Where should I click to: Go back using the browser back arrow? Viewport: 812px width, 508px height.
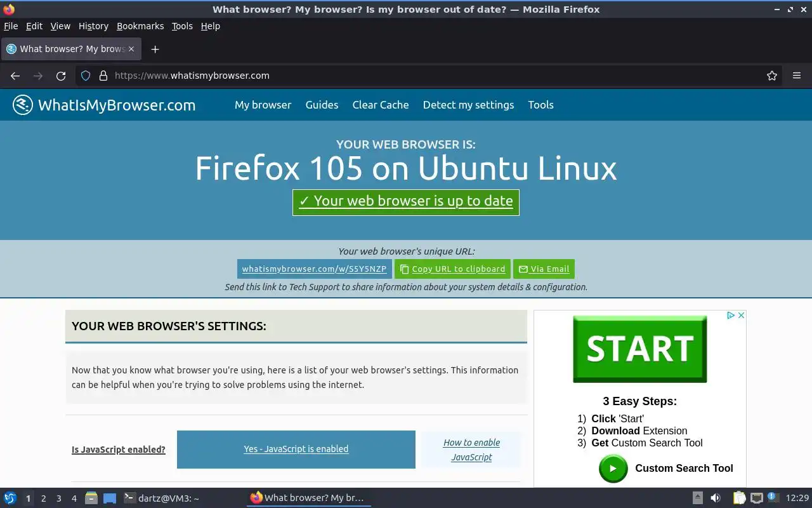pyautogui.click(x=15, y=76)
